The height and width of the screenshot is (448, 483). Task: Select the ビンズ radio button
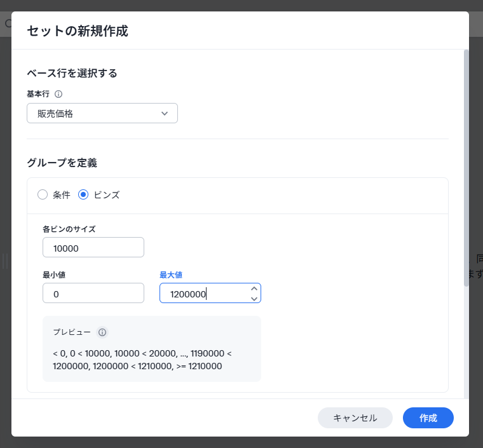pos(83,194)
